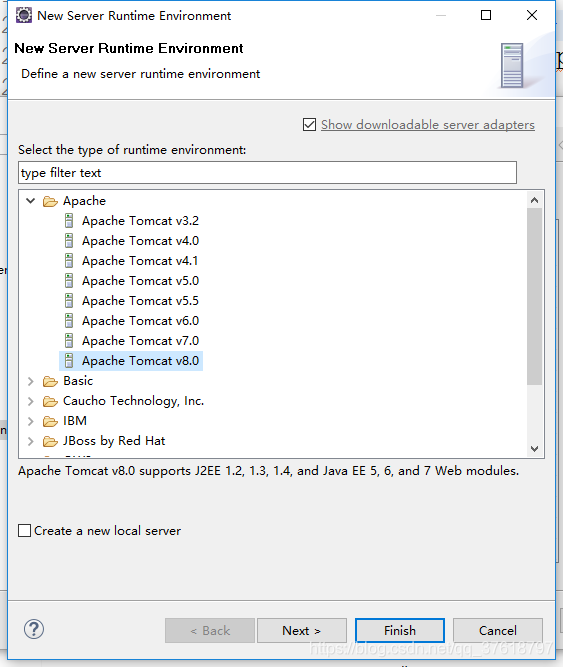Viewport: 563px width, 667px height.
Task: Select Apache Tomcat v5.5 in list
Action: pos(140,301)
